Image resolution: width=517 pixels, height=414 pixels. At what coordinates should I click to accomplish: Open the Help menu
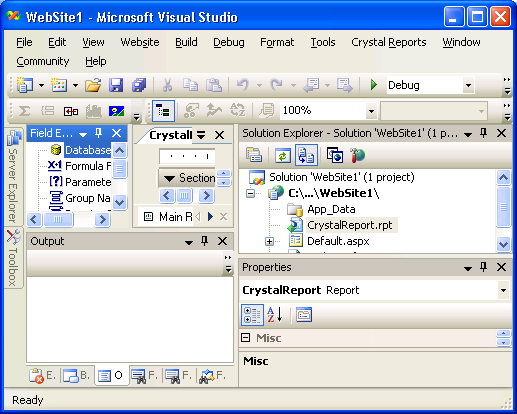[96, 61]
